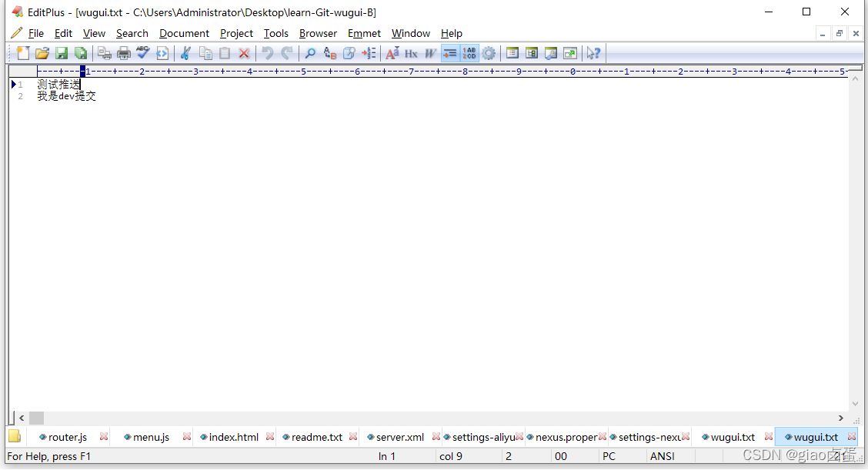868x470 pixels.
Task: Click the horizontal scrollbar right arrow
Action: point(841,418)
